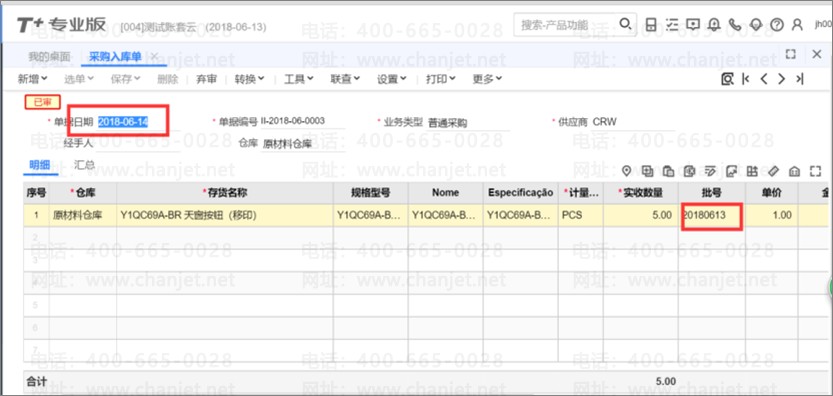This screenshot has width=833, height=396.
Task: Click the 单价 cell 1.00
Action: [x=771, y=215]
